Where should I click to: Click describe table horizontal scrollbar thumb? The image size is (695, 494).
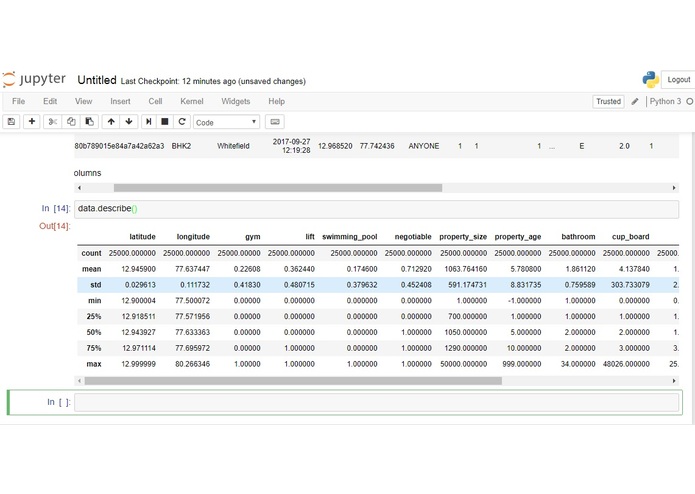pyautogui.click(x=293, y=381)
